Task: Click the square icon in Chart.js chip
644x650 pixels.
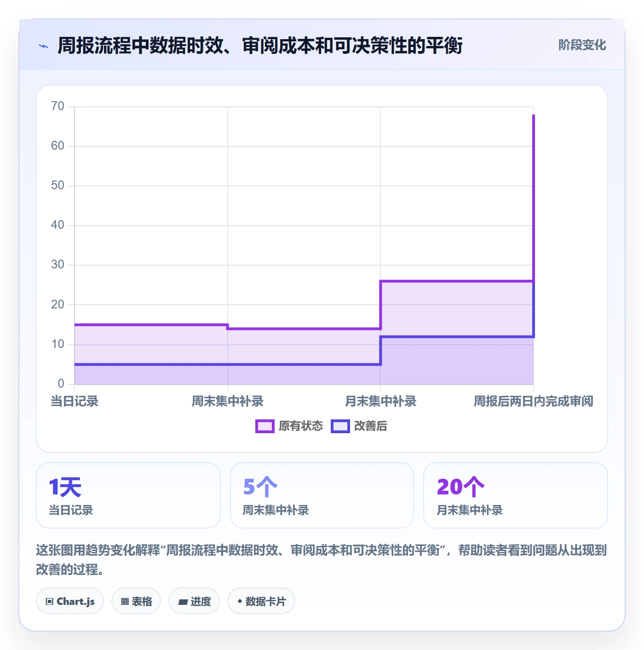Action: [50, 602]
